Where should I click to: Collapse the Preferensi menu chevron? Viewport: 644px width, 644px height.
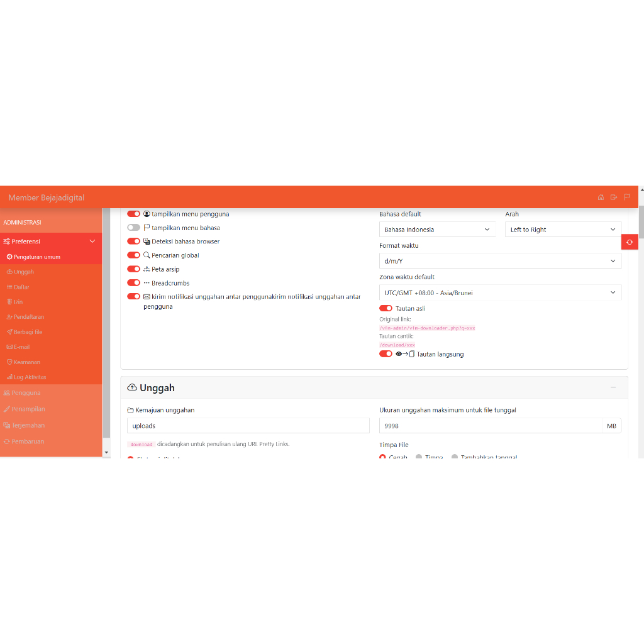pos(92,241)
